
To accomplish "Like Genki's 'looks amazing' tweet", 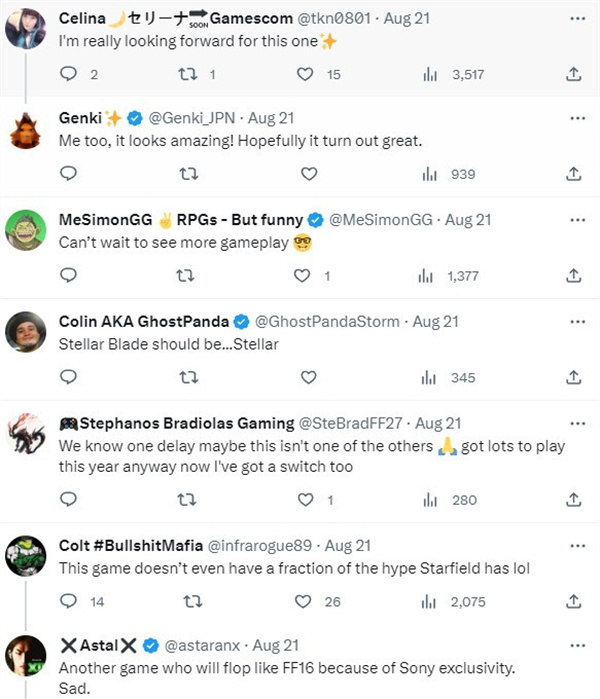I will tap(308, 174).
